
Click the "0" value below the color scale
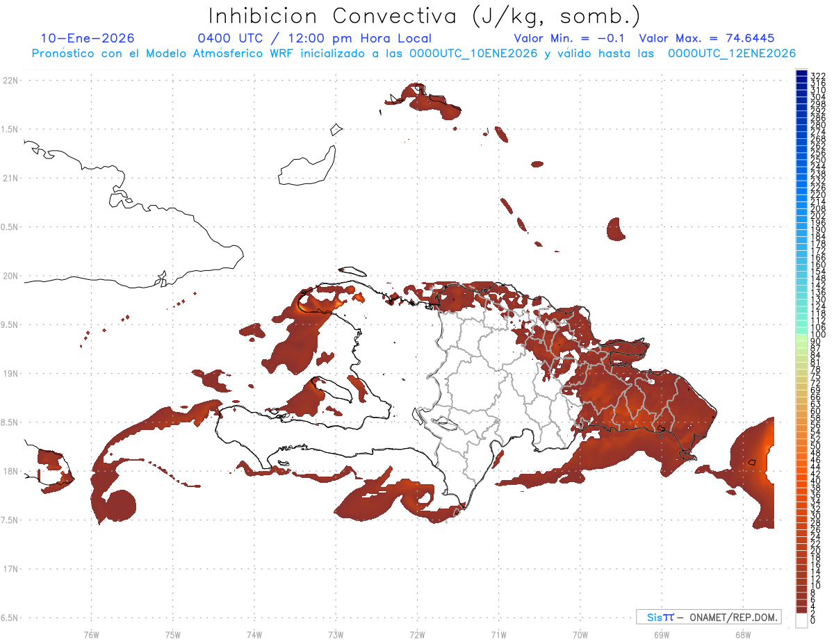click(813, 621)
